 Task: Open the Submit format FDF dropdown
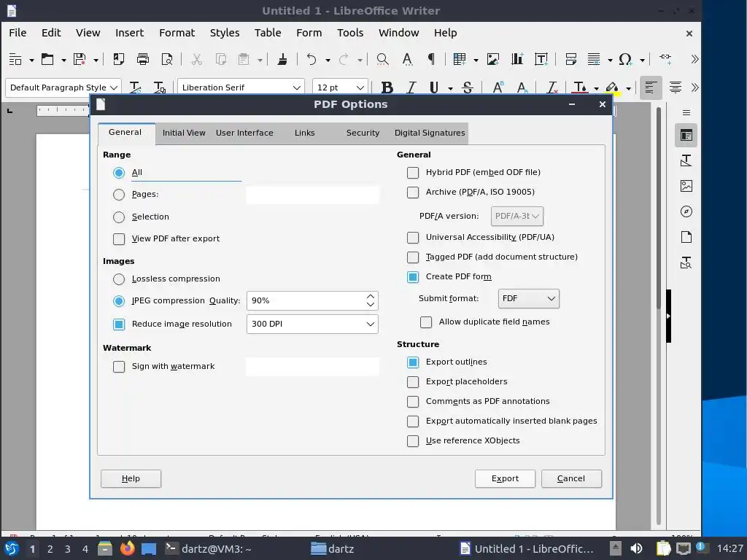tap(528, 298)
